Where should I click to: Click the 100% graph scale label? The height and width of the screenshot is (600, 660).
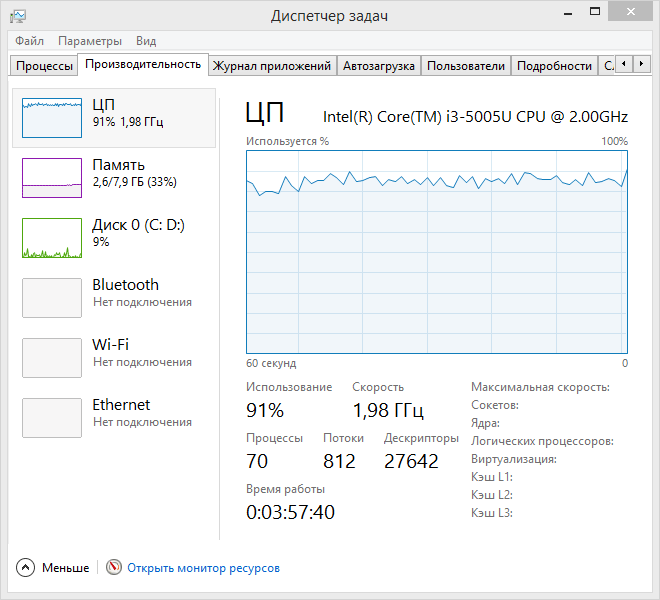[615, 141]
